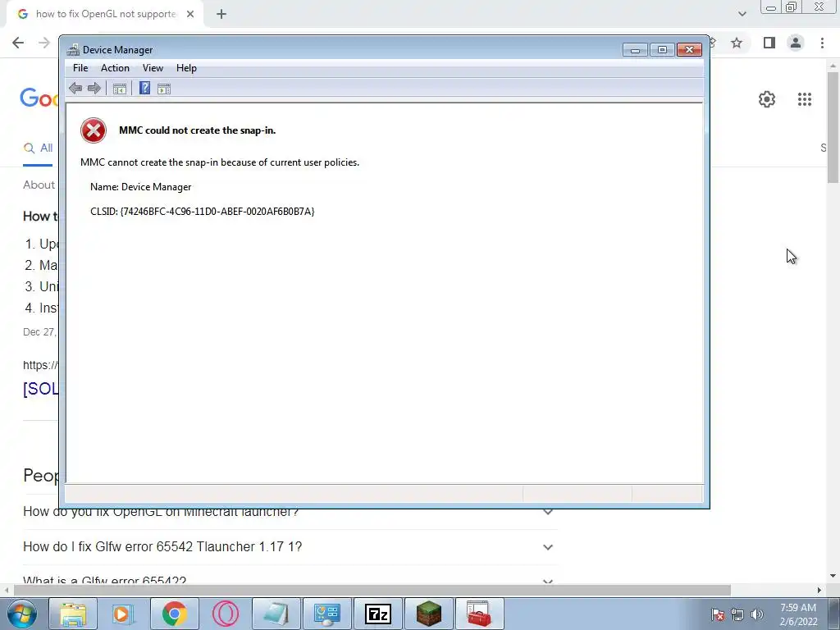Click the page horizontal scrollbar

pyautogui.click(x=372, y=590)
